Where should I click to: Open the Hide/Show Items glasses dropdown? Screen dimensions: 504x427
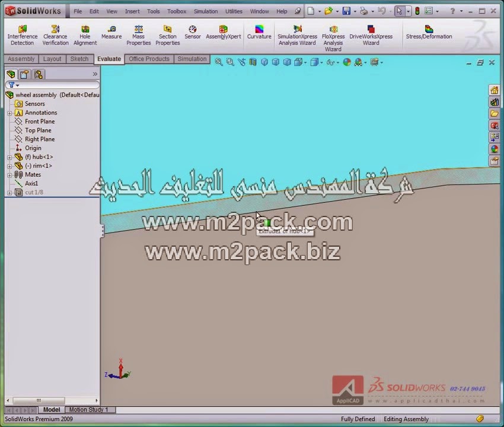(337, 63)
